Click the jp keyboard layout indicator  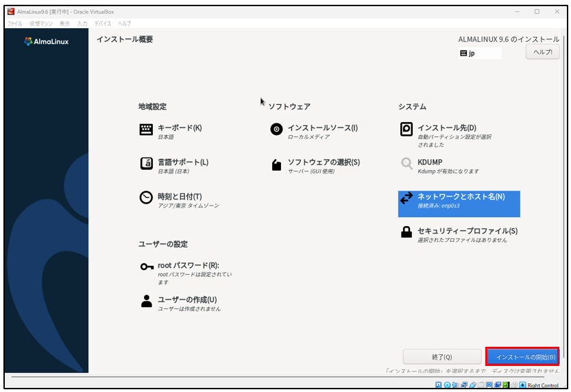pos(479,53)
